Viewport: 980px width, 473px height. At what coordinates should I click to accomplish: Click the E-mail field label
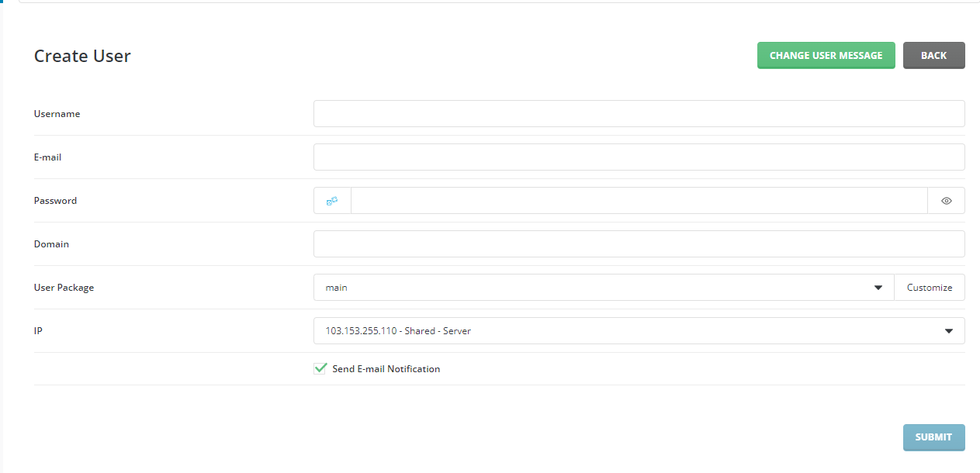[48, 157]
